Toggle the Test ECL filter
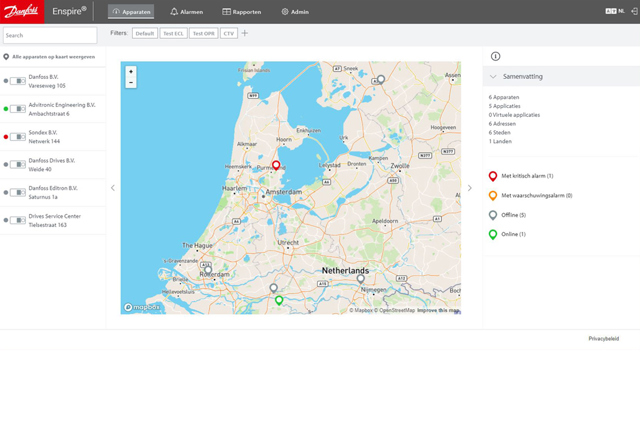 point(173,33)
